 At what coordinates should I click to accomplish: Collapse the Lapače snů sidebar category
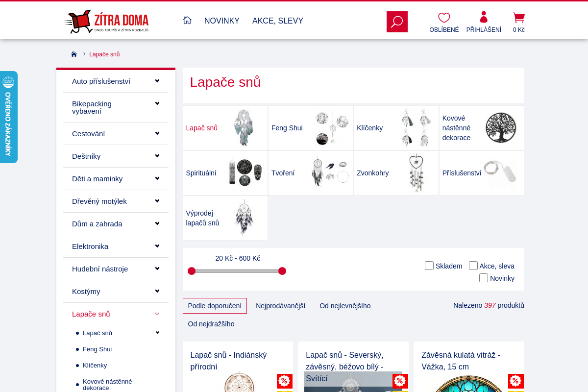point(157,314)
